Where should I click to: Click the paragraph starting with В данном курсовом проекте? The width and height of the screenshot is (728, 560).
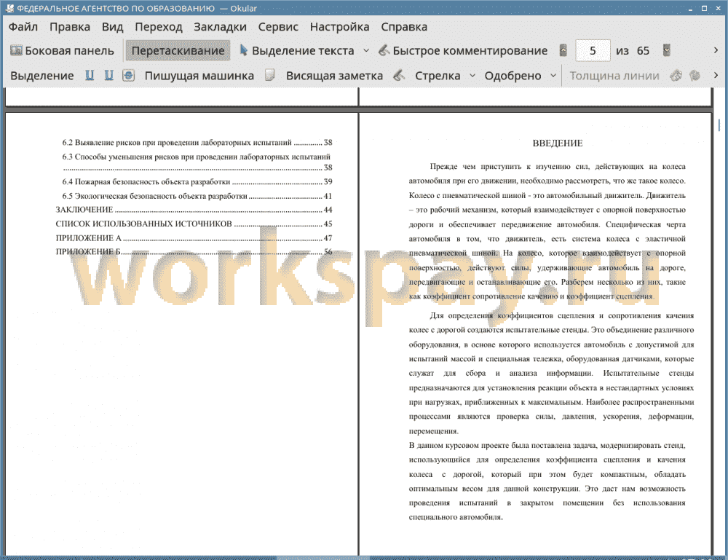(x=547, y=481)
